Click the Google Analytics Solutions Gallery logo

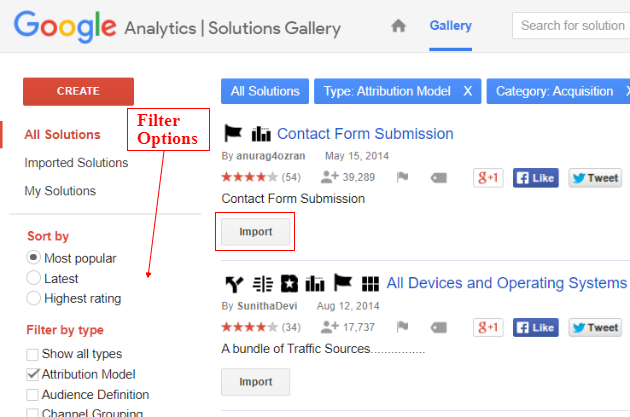click(x=177, y=27)
